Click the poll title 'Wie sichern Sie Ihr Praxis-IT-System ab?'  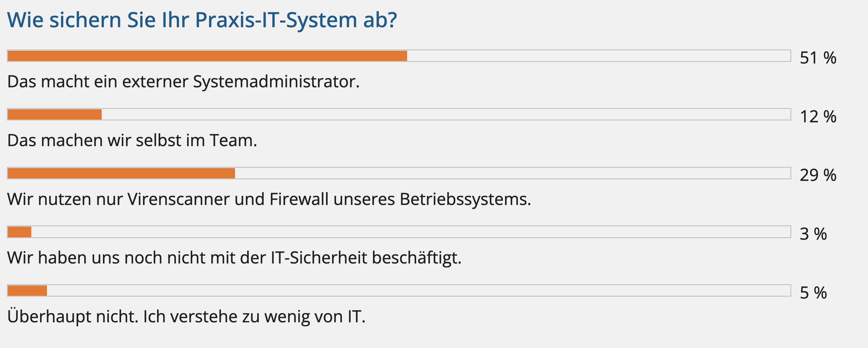202,20
